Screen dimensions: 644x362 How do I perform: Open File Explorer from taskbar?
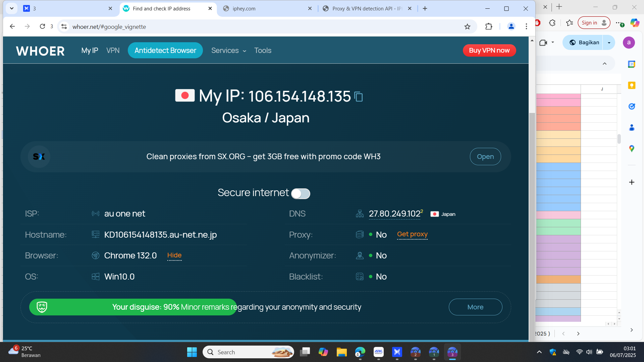(x=341, y=352)
